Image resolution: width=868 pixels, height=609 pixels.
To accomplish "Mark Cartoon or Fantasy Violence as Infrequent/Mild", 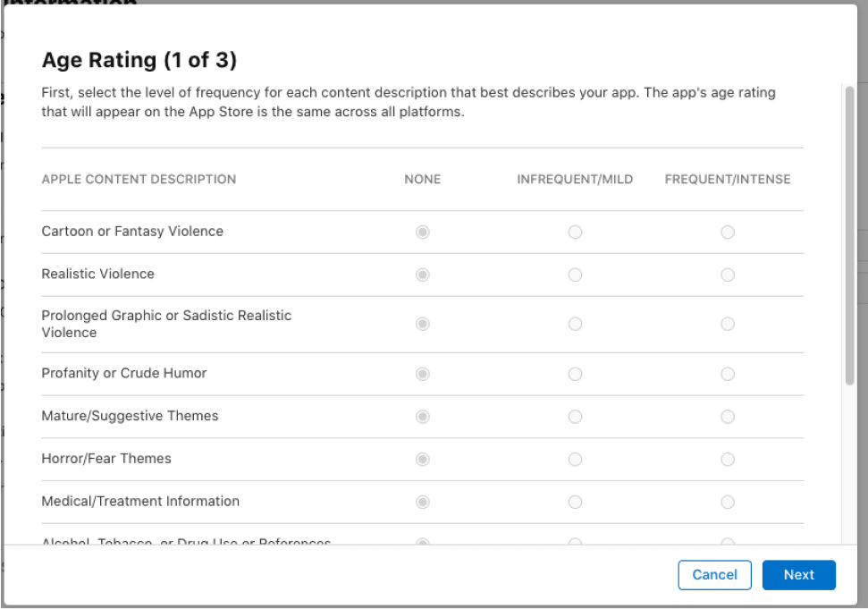I will tap(575, 232).
